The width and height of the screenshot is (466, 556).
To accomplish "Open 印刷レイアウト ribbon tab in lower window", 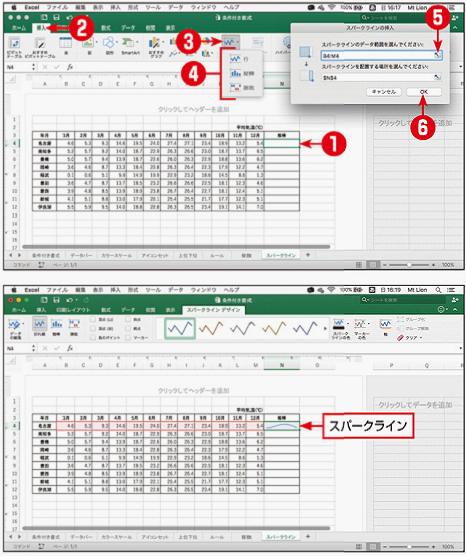I will coord(73,310).
